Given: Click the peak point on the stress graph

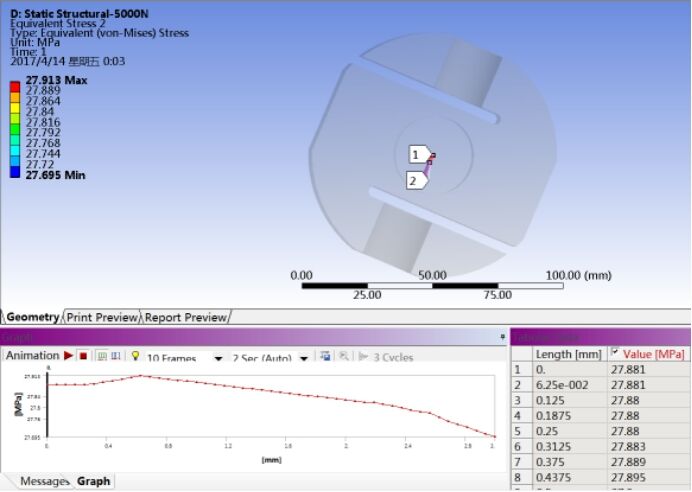Looking at the screenshot, I should point(141,376).
